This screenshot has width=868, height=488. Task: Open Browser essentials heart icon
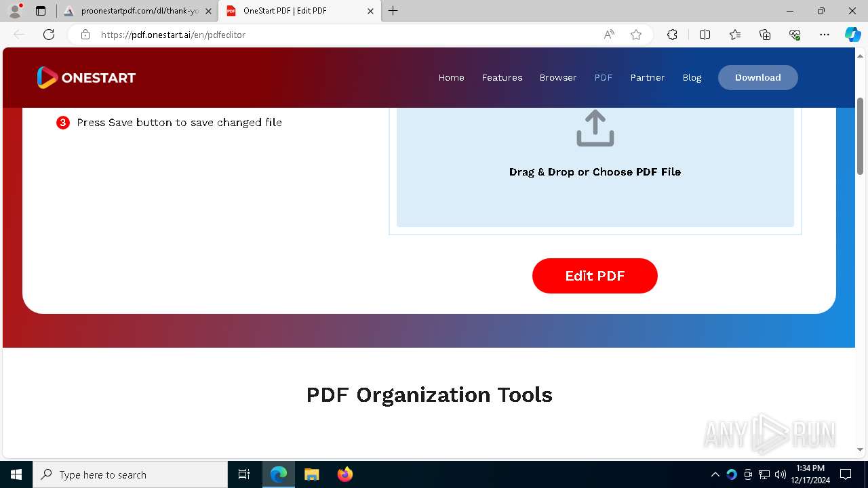click(795, 35)
